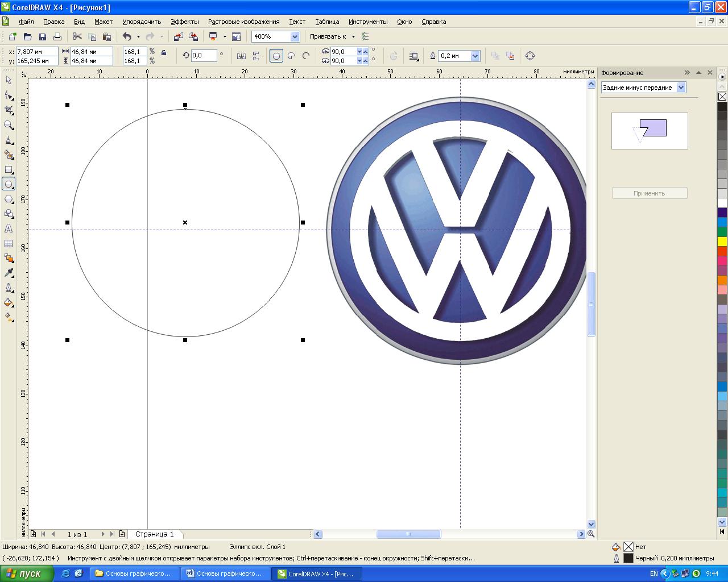
Task: Set ellipse type to full Ellipse
Action: [x=276, y=56]
